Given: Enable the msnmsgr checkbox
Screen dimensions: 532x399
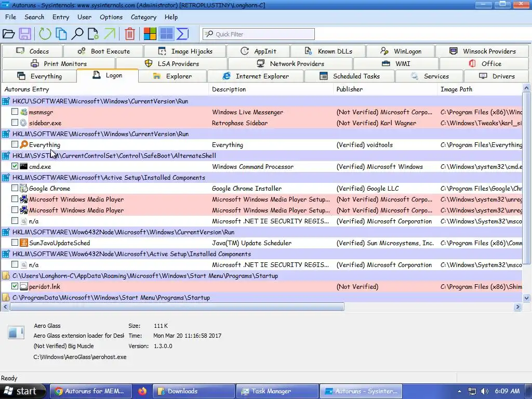Looking at the screenshot, I should tap(15, 111).
